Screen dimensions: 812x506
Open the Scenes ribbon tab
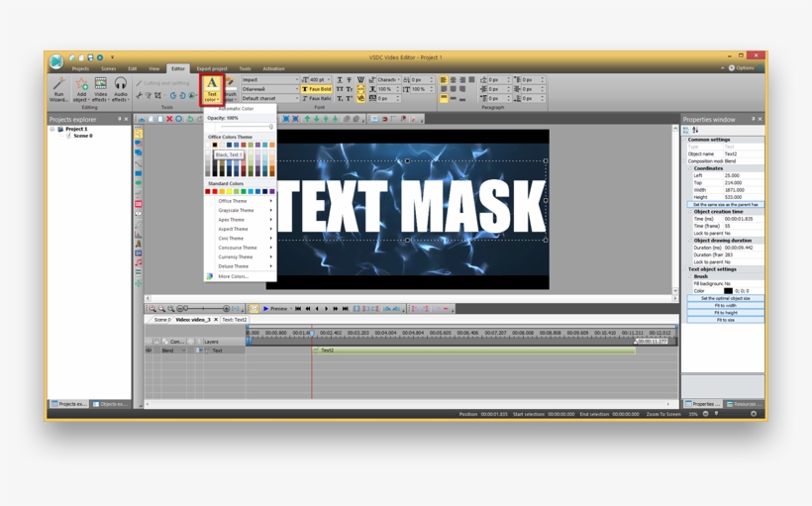(108, 68)
